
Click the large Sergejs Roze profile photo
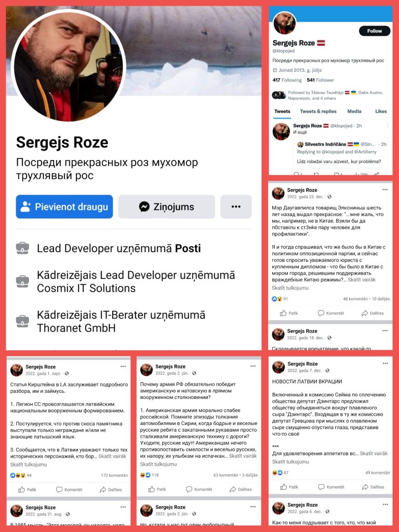coord(69,66)
